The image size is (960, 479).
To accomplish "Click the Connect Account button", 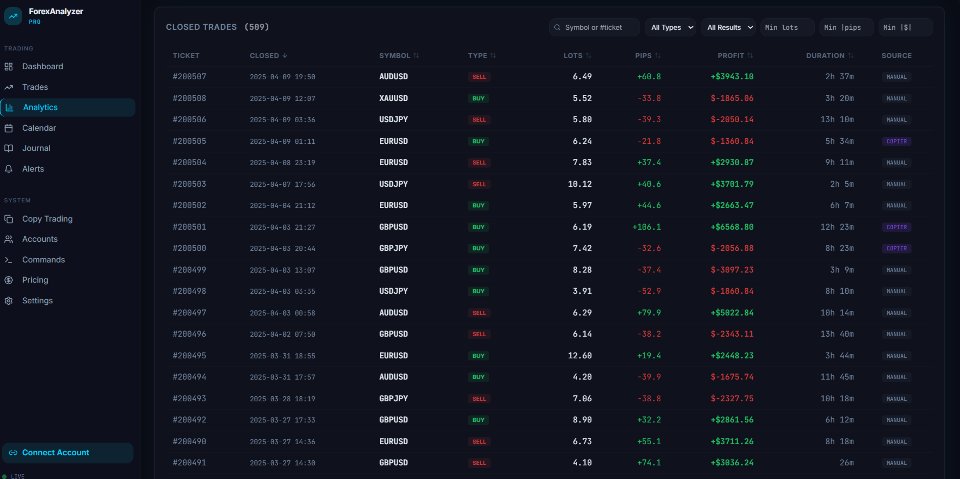I will coord(68,453).
